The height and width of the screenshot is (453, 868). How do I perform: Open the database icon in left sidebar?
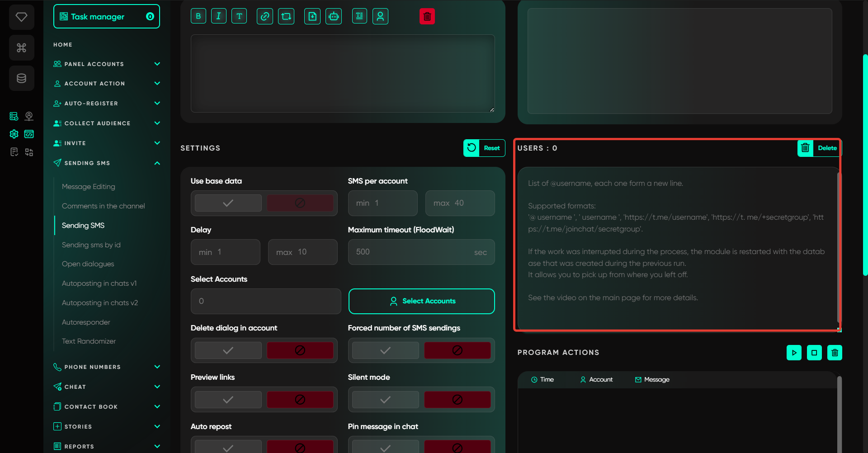pos(21,78)
